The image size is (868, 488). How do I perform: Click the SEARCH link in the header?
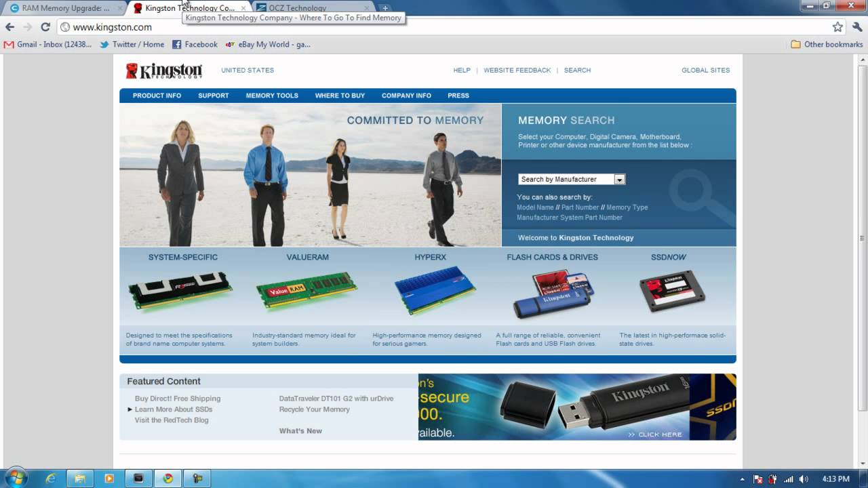click(577, 70)
